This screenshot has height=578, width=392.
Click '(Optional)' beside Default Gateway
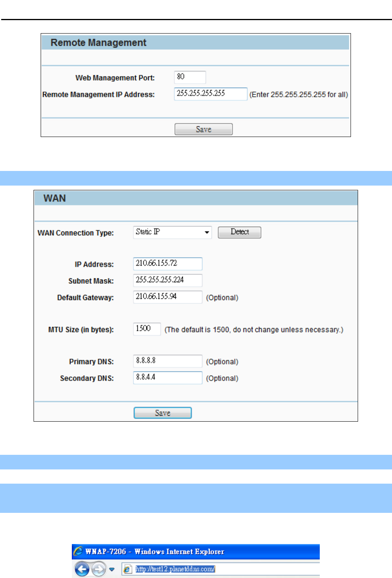(222, 298)
